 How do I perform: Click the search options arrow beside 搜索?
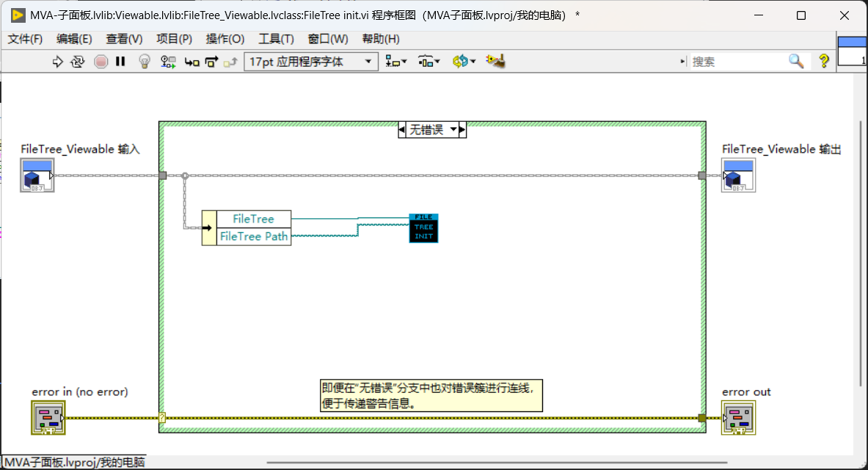(x=682, y=62)
